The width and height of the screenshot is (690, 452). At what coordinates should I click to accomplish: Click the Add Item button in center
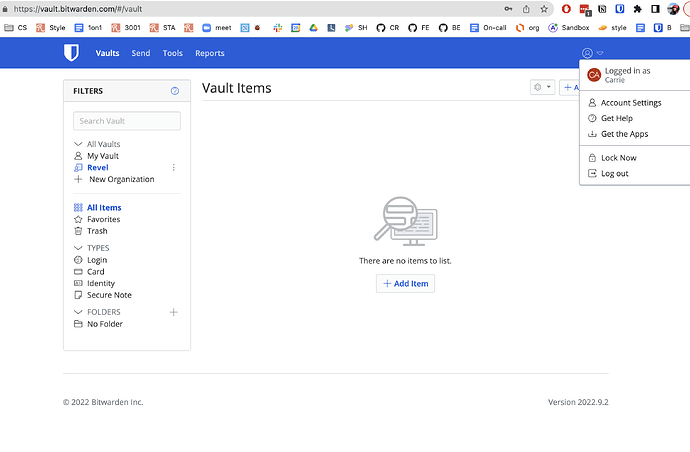(405, 283)
